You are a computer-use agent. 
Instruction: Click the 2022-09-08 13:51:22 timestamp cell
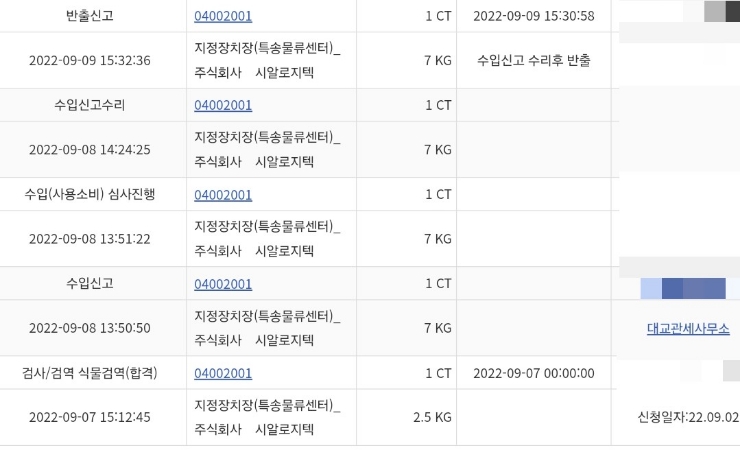click(x=90, y=239)
